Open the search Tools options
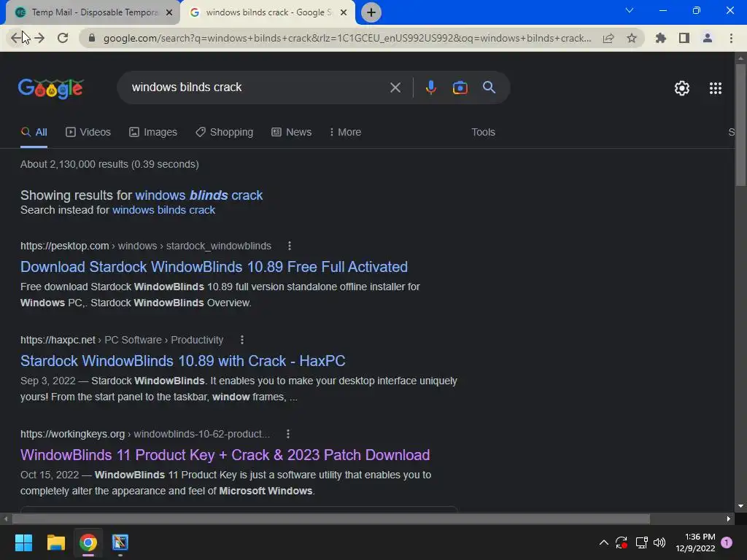This screenshot has width=747, height=560. [483, 133]
